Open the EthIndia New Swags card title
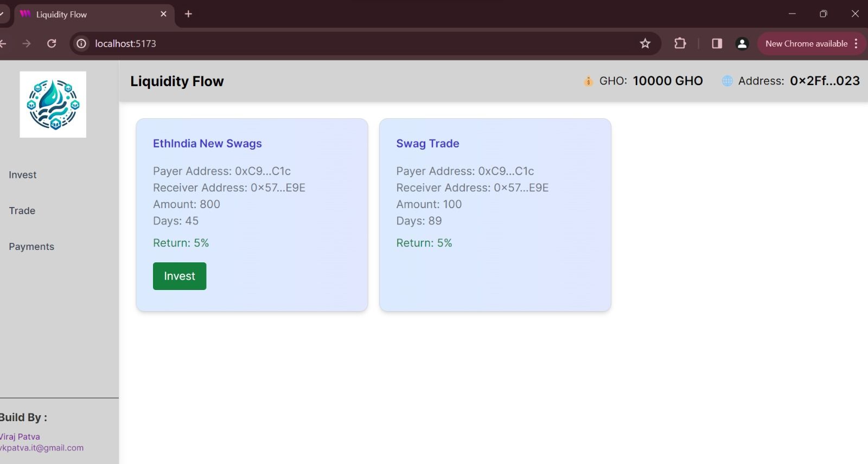Screen dimensions: 868x464 (x=207, y=144)
